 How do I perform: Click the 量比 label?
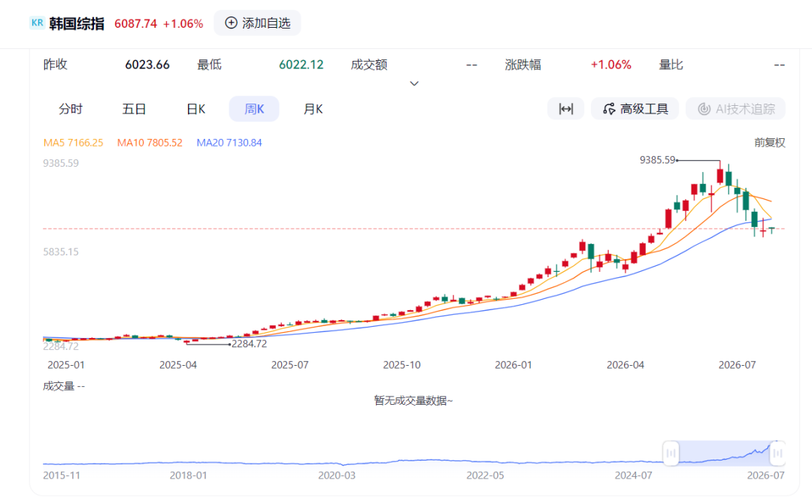pyautogui.click(x=671, y=65)
